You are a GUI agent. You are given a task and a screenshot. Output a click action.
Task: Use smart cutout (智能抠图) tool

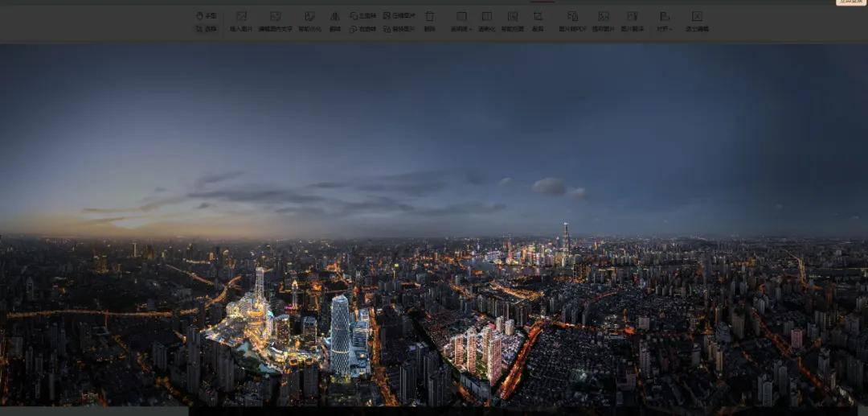512,21
